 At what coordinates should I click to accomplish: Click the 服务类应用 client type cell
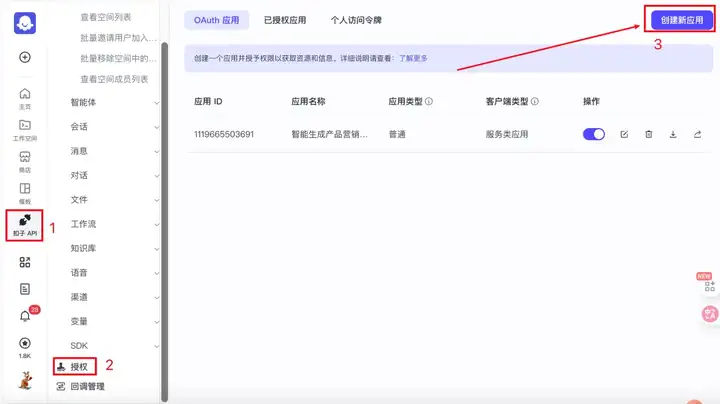507,134
